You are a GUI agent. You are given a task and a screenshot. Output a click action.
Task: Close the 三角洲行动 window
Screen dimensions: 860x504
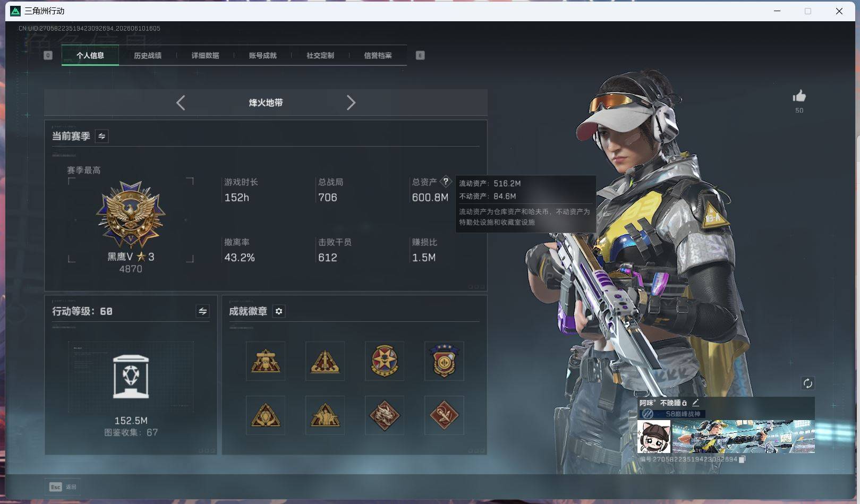click(x=839, y=11)
